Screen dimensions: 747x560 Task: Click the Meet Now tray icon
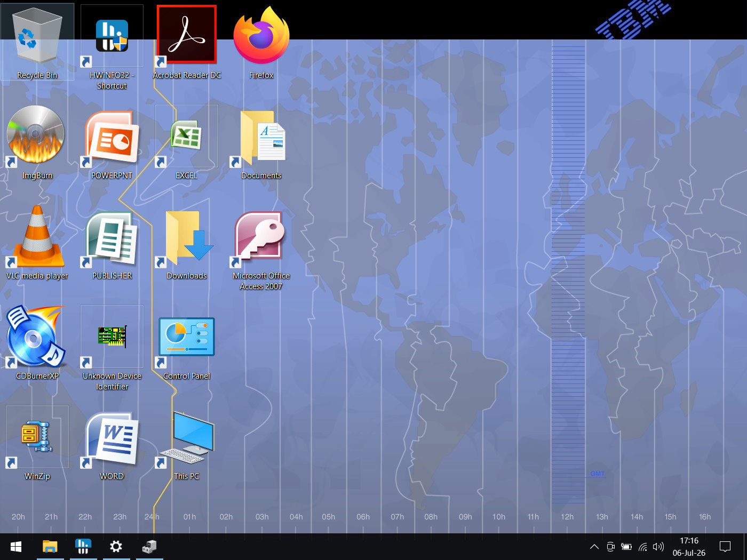(x=610, y=547)
